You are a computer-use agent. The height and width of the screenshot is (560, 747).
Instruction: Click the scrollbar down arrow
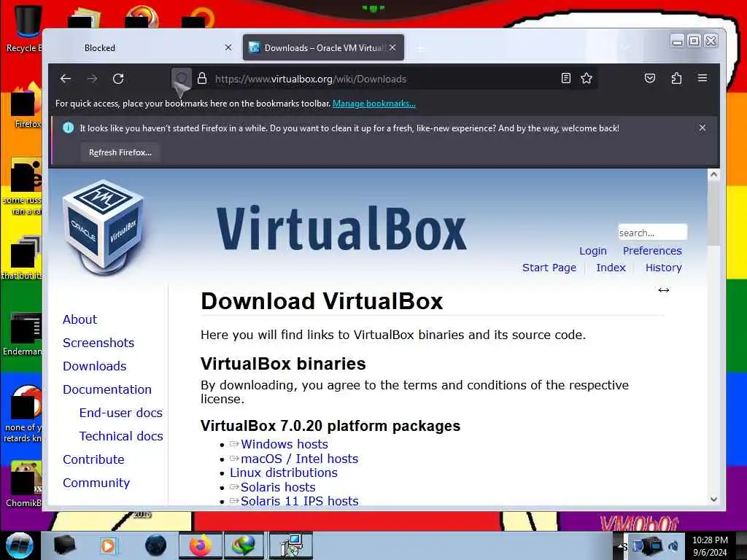point(713,499)
